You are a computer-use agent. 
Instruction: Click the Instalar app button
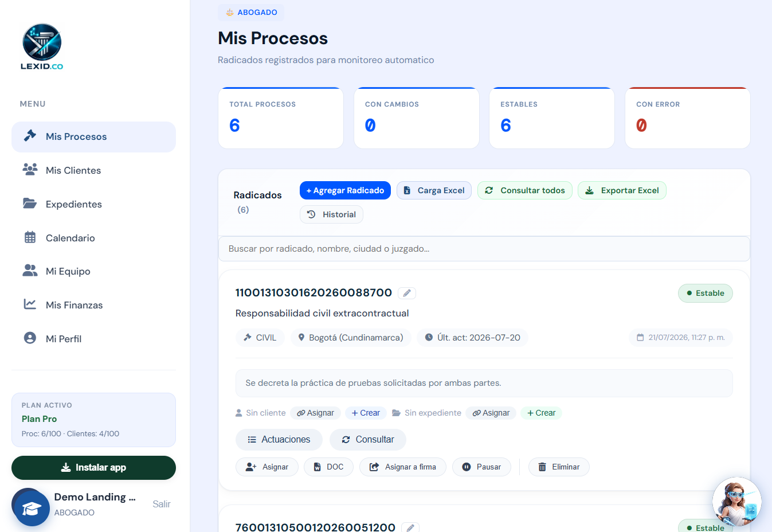(93, 468)
